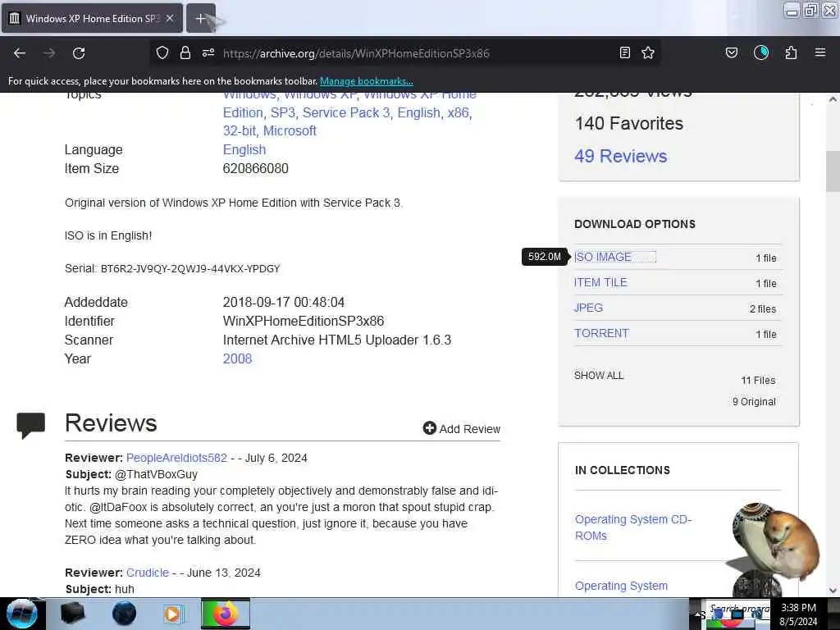The height and width of the screenshot is (630, 840).
Task: Click the Firefox taskbar button
Action: click(x=226, y=614)
